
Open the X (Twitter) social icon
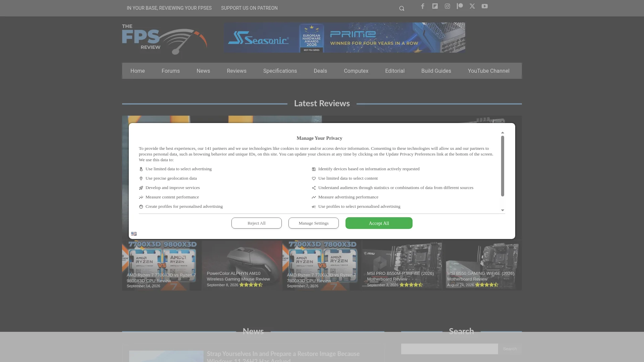pos(472,6)
